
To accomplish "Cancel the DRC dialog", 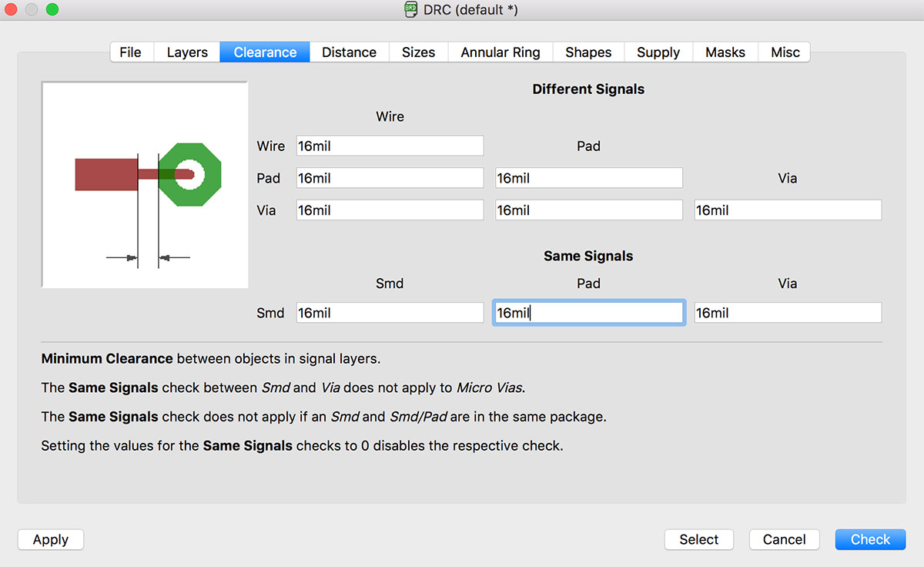I will coord(784,539).
